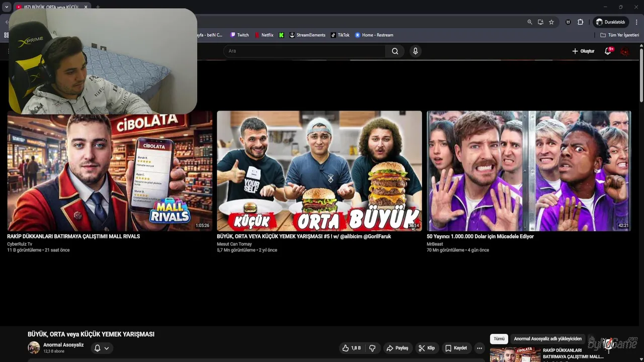Click the page vertical scrollbar

coord(641,75)
